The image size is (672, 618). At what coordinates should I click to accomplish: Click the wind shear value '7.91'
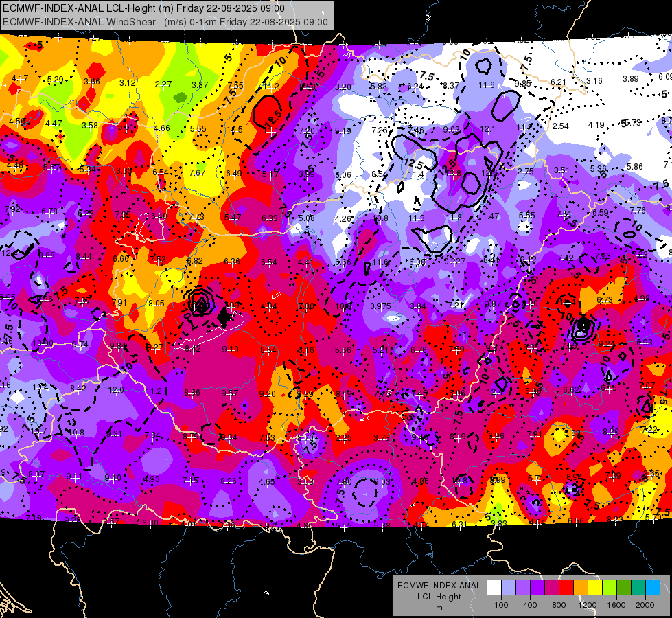[x=119, y=302]
